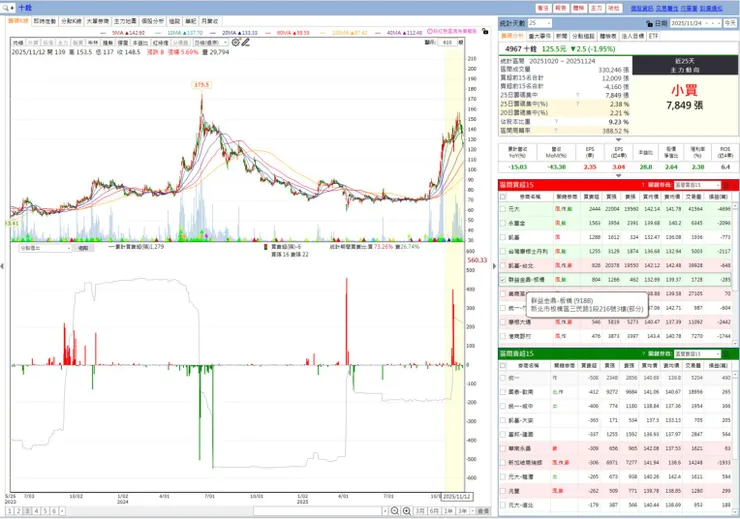740x519 pixels.
Task: Click the 20MA legend color line
Action: (x=213, y=33)
